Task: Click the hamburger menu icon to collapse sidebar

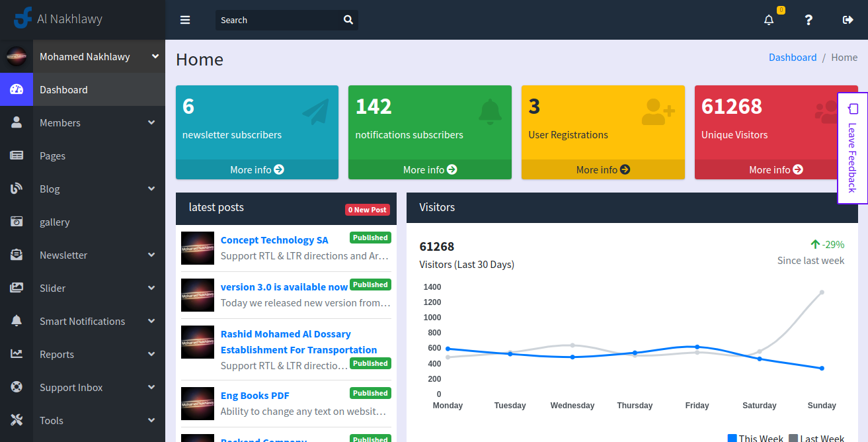Action: 185,20
